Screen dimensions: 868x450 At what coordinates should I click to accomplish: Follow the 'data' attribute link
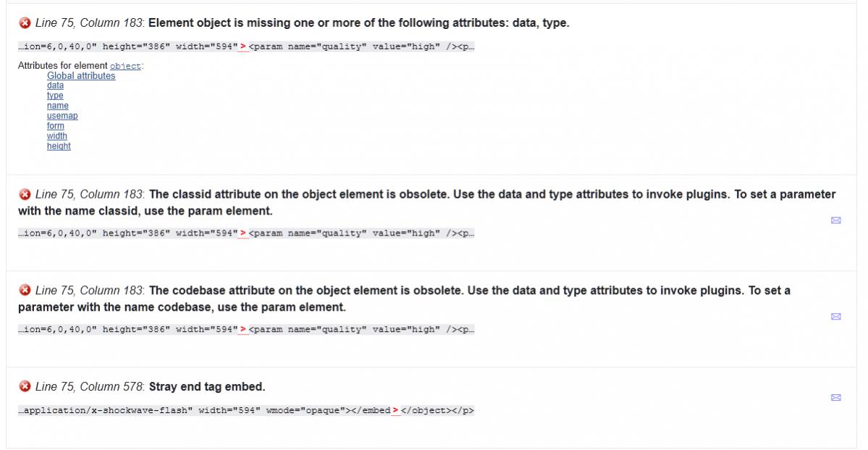55,86
